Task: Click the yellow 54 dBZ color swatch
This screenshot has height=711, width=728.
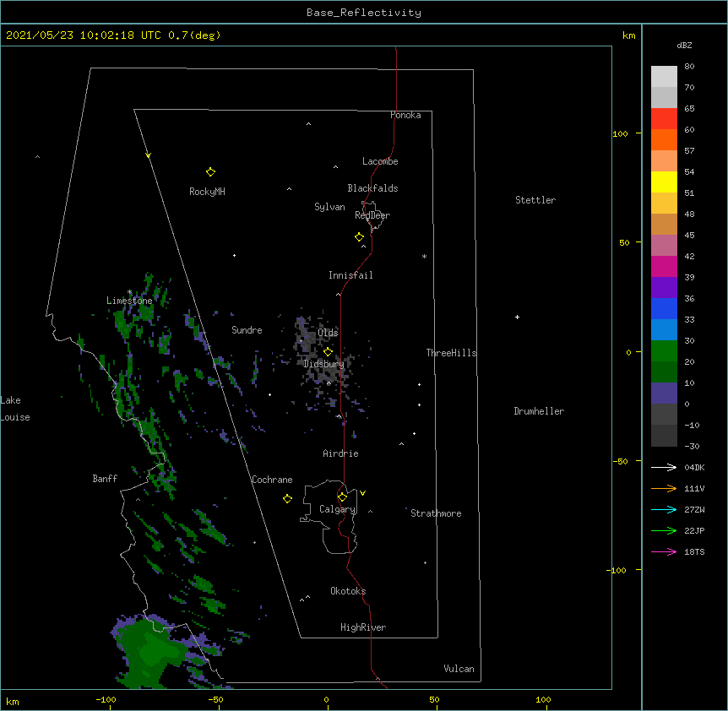Action: (x=664, y=182)
